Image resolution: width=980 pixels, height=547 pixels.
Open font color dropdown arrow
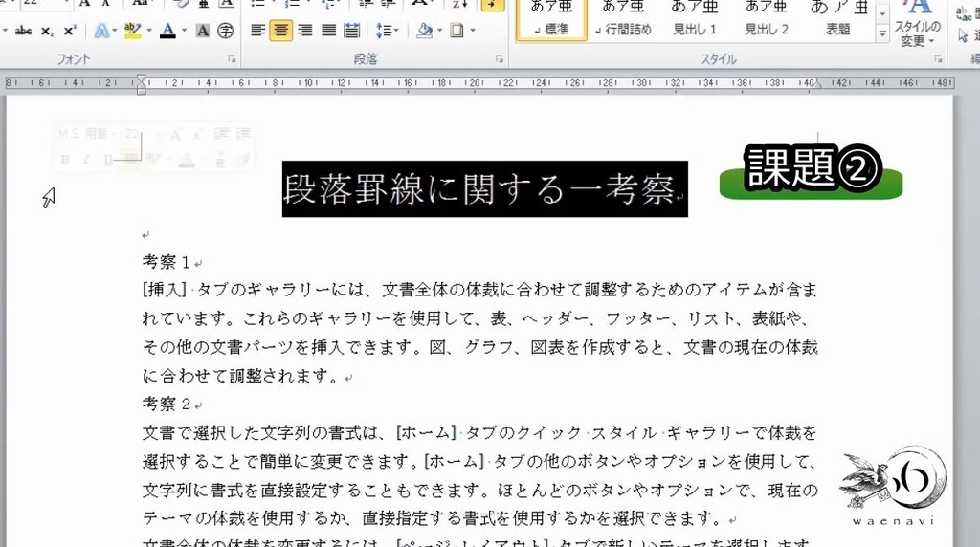coord(184,30)
